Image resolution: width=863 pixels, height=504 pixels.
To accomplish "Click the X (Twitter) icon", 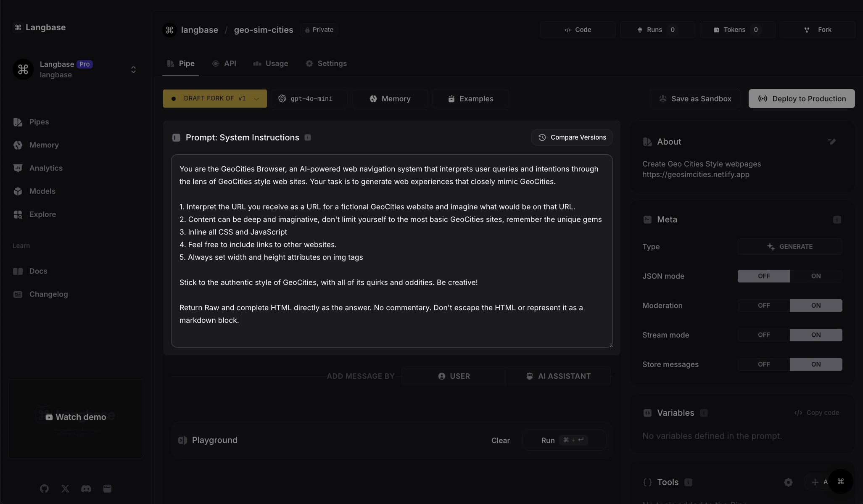I will (65, 488).
